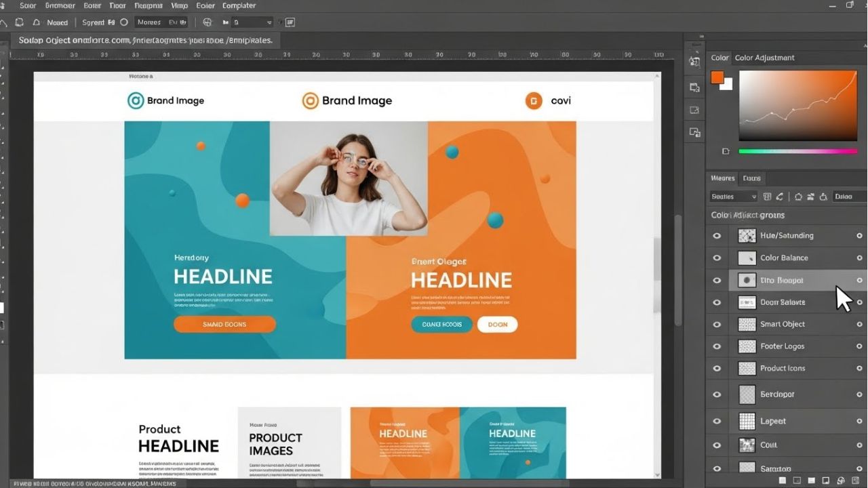Image resolution: width=868 pixels, height=488 pixels.
Task: Click the small icon left of the hue slider
Action: (726, 151)
